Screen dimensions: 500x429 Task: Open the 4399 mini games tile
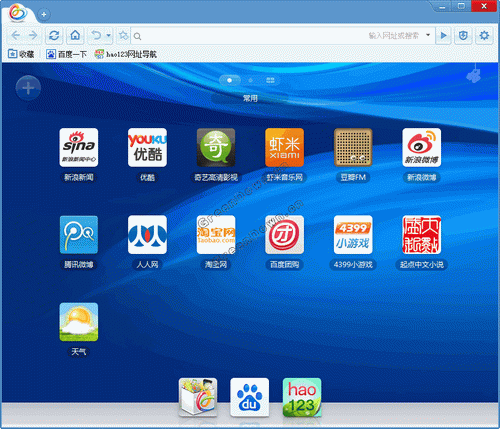click(353, 235)
